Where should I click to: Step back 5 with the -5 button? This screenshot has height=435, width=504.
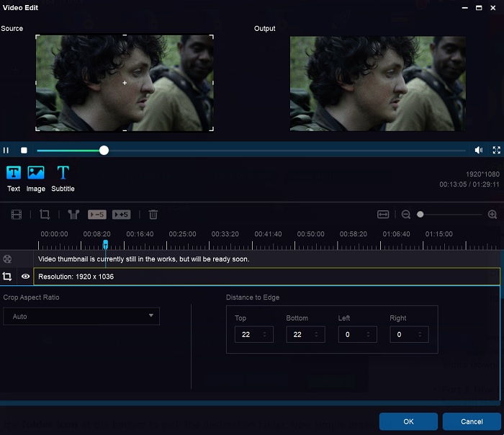click(x=97, y=215)
